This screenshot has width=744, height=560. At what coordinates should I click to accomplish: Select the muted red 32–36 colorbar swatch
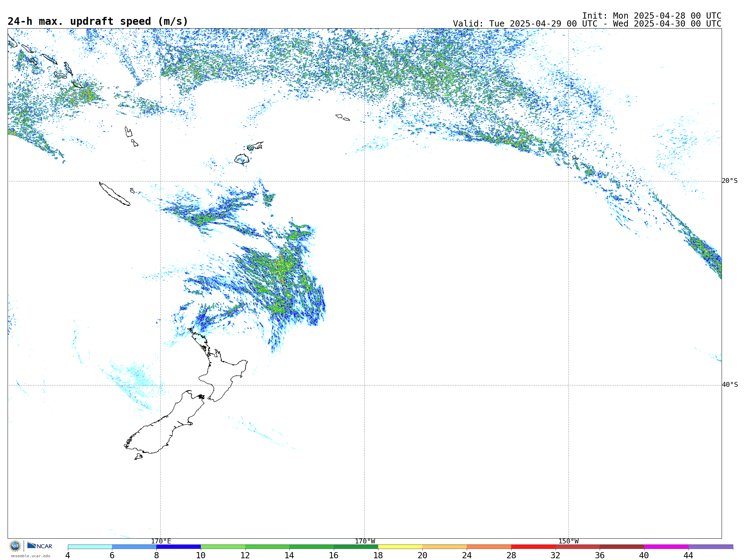578,547
